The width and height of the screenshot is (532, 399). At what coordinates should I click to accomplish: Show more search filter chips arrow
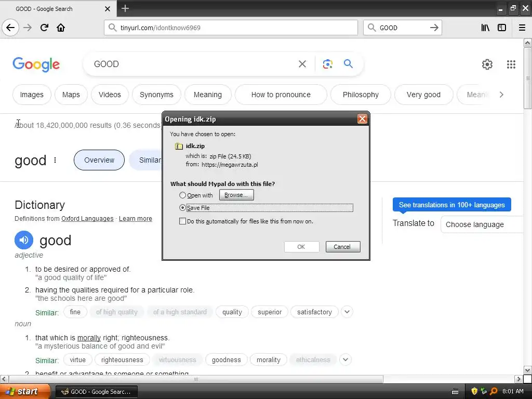[x=501, y=95]
